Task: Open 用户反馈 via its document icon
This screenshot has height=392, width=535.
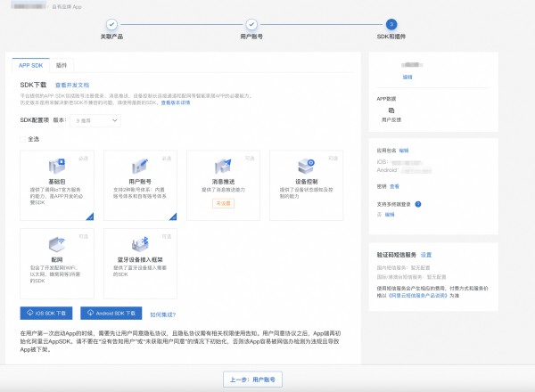Action: 391,110
